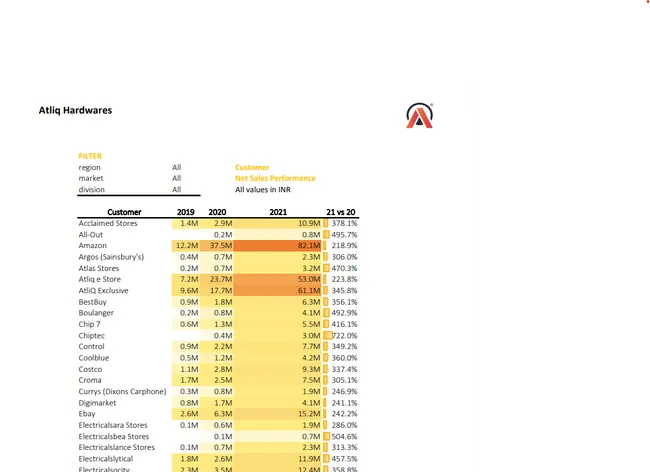This screenshot has height=472, width=650.
Task: Select 'Electricalslance Stores' customer cell
Action: click(116, 447)
